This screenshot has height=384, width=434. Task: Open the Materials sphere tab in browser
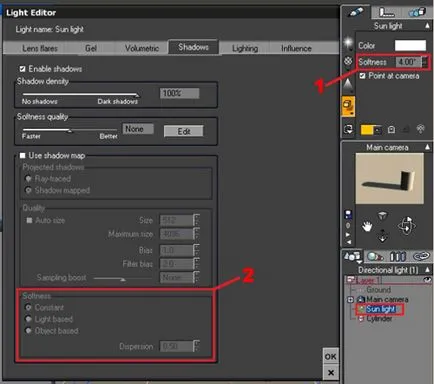click(375, 257)
